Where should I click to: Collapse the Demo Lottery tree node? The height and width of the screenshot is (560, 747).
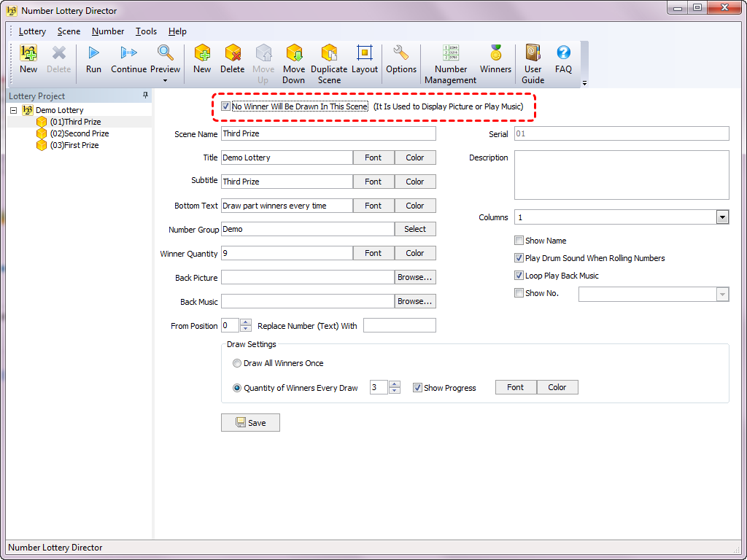[14, 111]
